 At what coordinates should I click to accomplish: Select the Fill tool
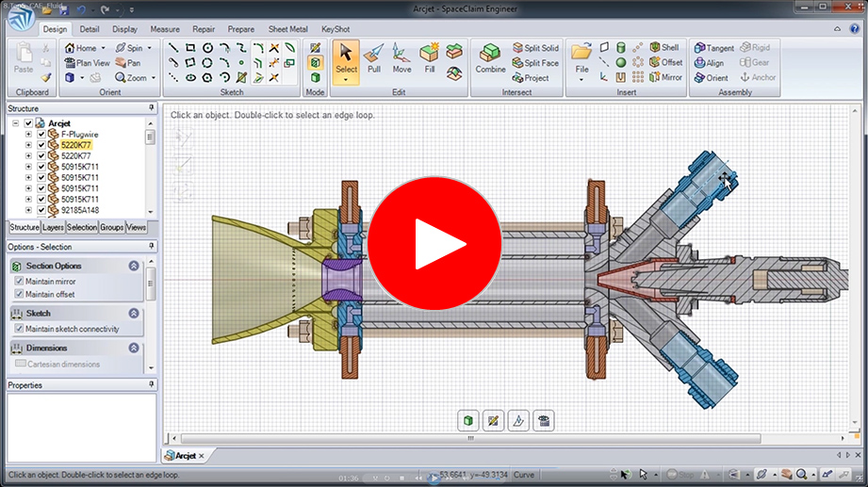point(430,58)
